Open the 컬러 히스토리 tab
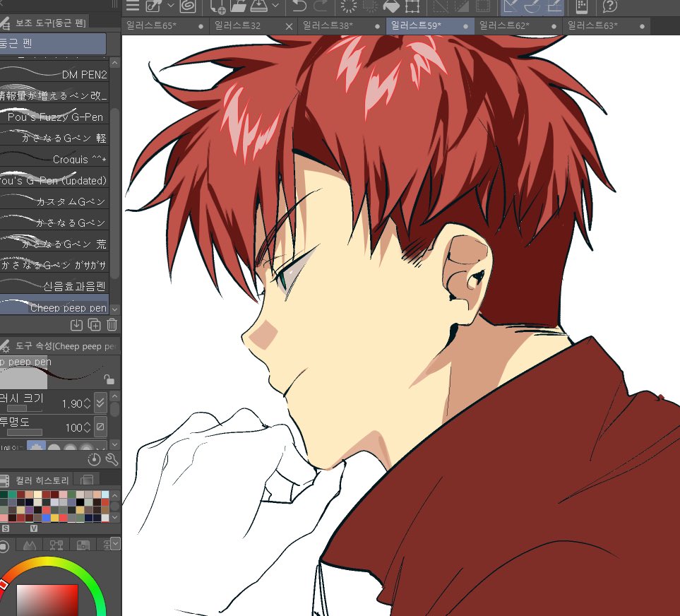Viewport: 680px width, 616px height. [x=37, y=480]
